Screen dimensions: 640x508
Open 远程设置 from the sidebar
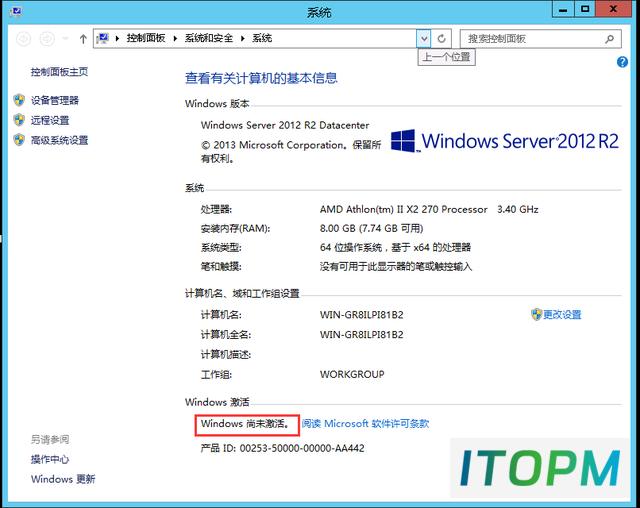50,120
